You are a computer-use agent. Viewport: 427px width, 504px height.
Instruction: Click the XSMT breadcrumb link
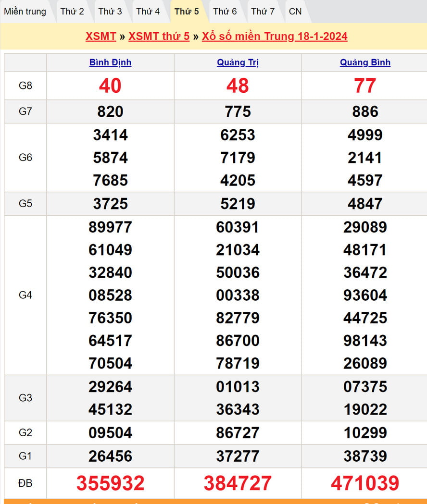101,37
